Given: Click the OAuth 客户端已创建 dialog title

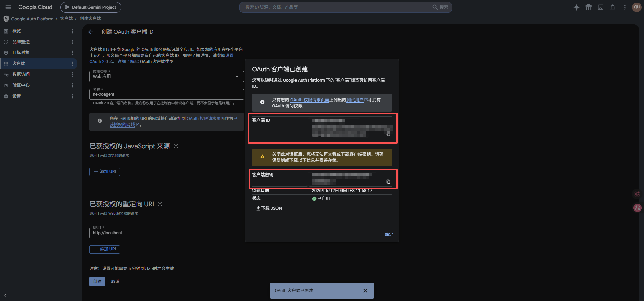Looking at the screenshot, I should tap(280, 69).
